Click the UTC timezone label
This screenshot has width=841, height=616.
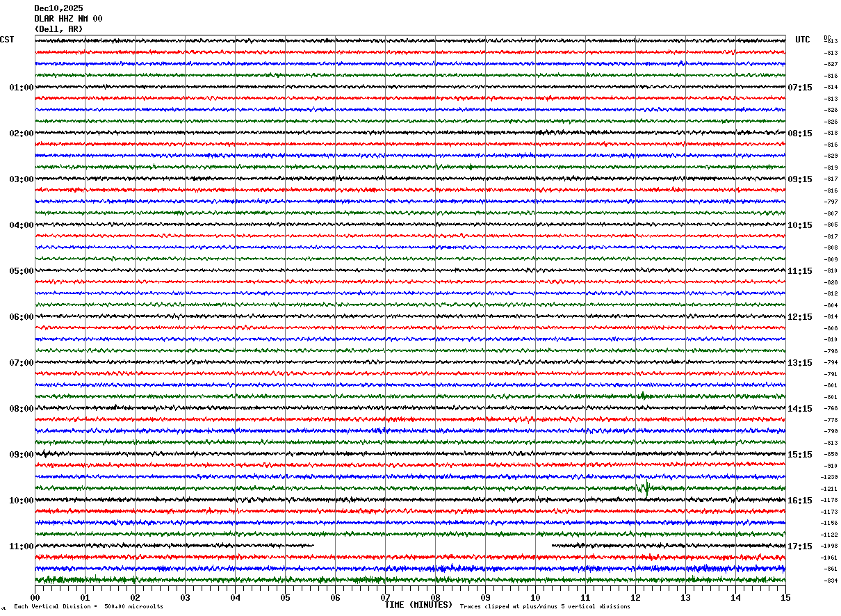click(803, 40)
